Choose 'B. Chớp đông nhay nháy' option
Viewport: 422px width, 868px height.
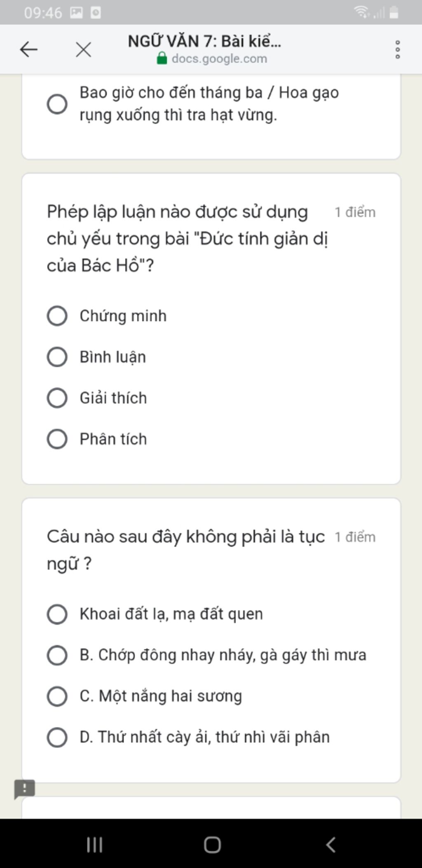pyautogui.click(x=57, y=655)
